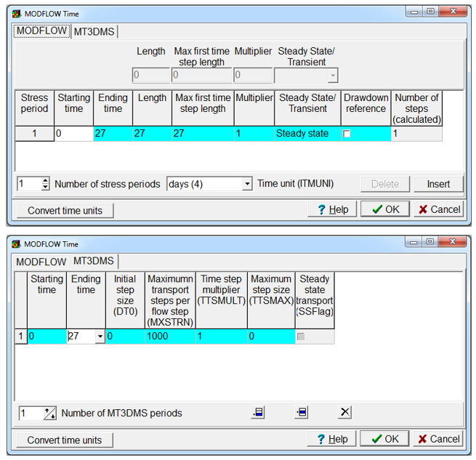
Task: Click Cancel in the upper MODFLOW Time window
Action: click(438, 209)
